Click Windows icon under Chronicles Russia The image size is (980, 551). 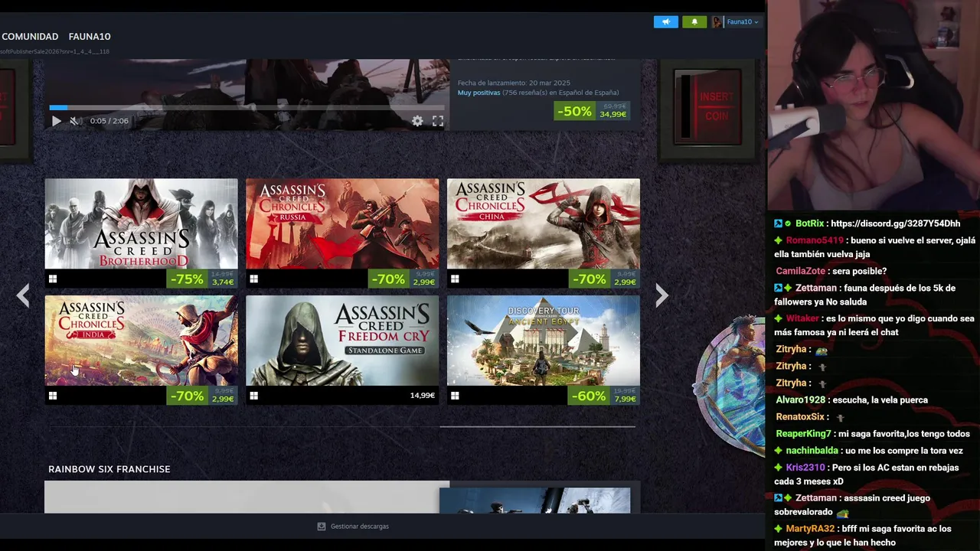254,279
